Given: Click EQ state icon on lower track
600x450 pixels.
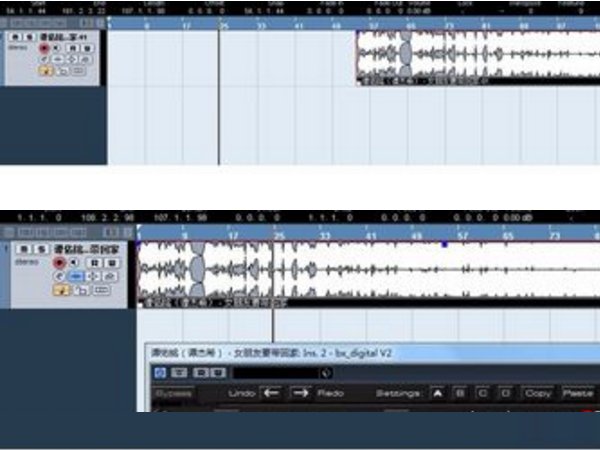Looking at the screenshot, I should point(93,276).
